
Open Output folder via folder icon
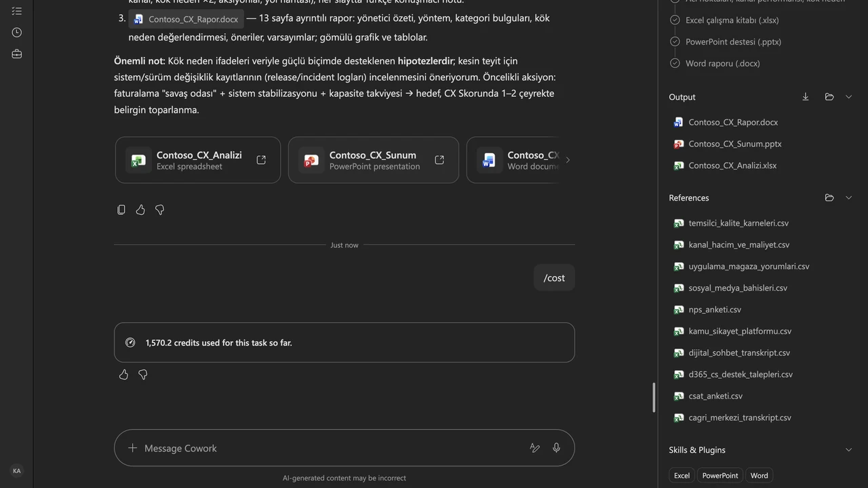(829, 97)
